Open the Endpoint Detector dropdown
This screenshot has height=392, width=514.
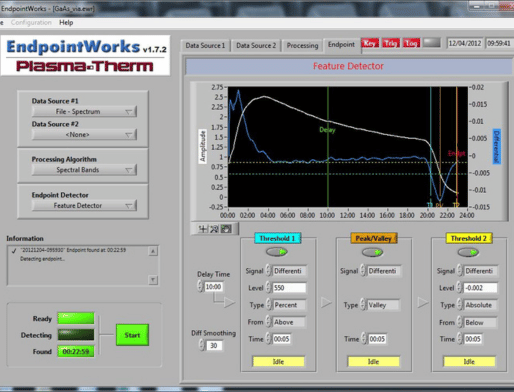click(x=84, y=206)
